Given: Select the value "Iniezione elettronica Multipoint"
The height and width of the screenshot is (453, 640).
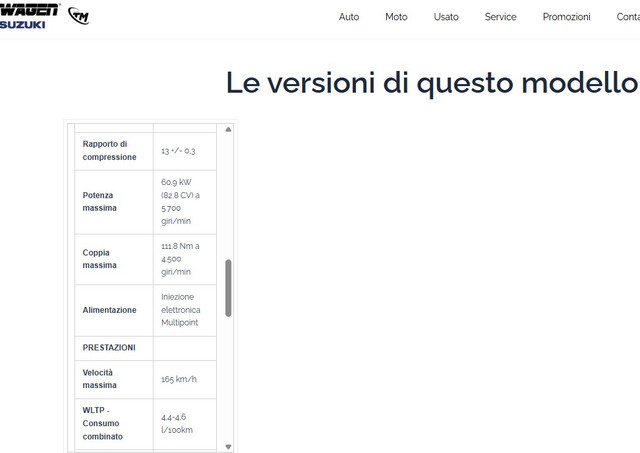Looking at the screenshot, I should tap(180, 310).
